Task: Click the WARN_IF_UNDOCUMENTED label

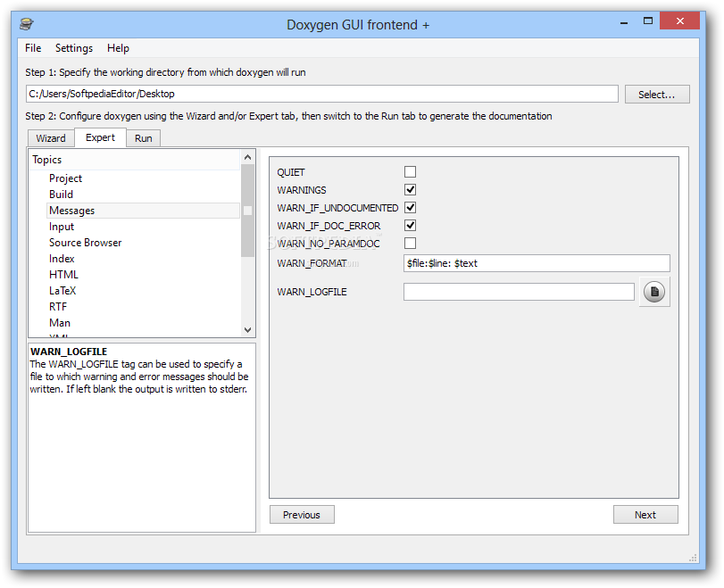Action: tap(337, 208)
